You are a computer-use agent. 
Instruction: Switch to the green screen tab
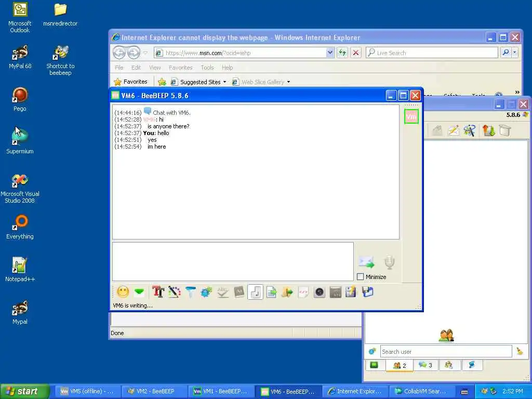(374, 365)
